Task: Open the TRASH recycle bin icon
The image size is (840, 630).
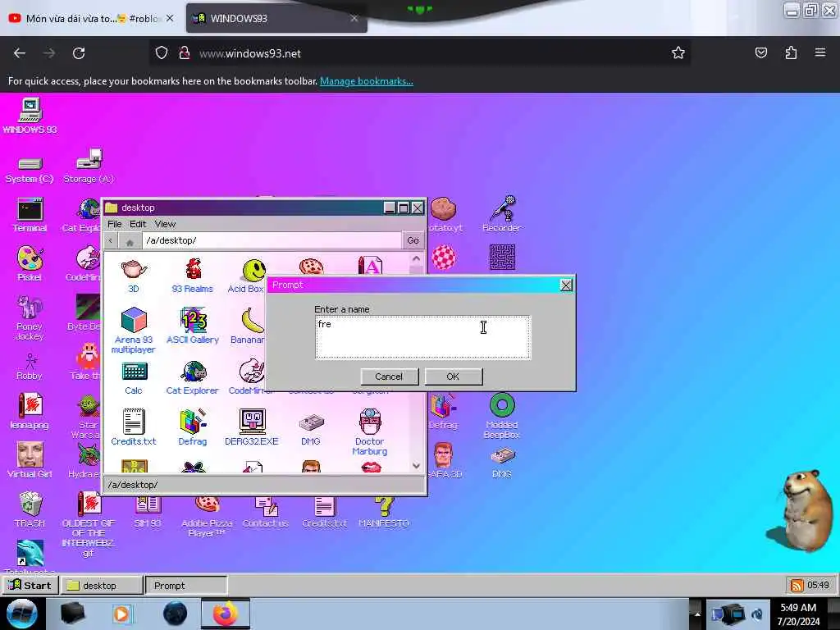Action: tap(30, 509)
